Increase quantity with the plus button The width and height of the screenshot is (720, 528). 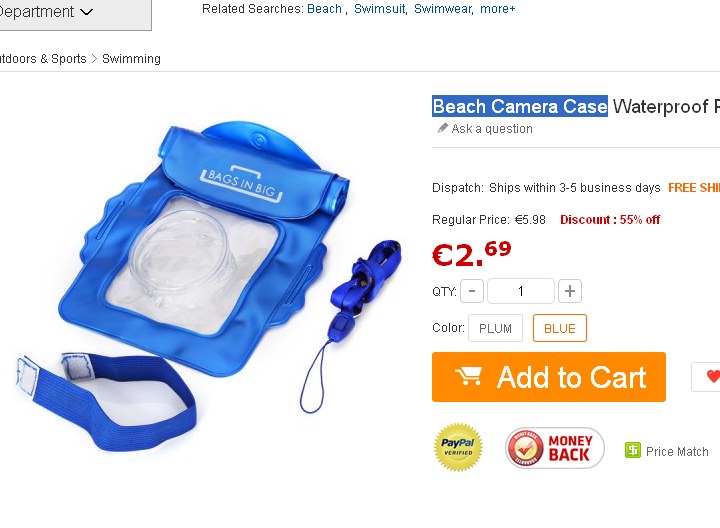pyautogui.click(x=570, y=291)
